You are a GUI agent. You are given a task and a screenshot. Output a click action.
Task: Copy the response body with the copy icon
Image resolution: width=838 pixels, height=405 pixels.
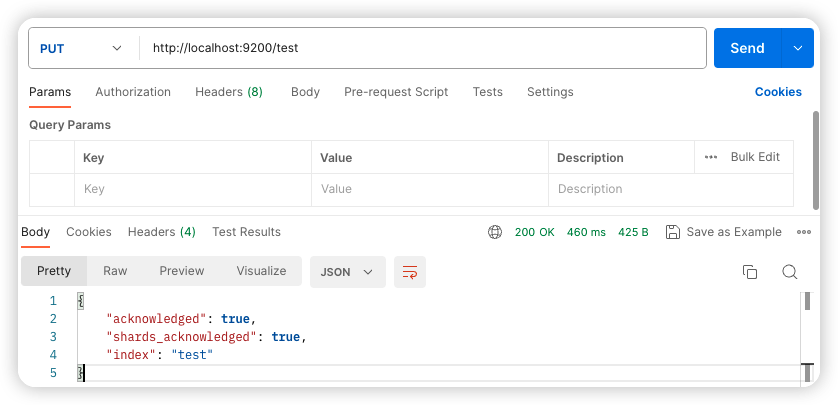pos(750,272)
